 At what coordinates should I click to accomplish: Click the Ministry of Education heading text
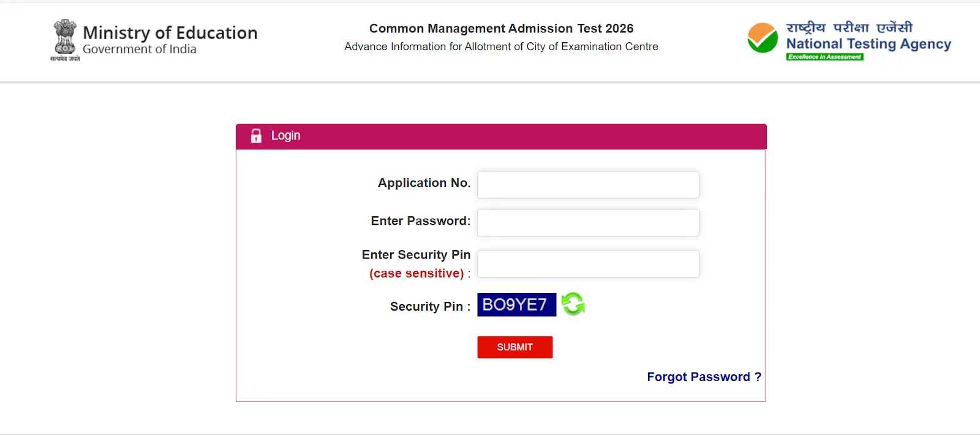coord(170,32)
